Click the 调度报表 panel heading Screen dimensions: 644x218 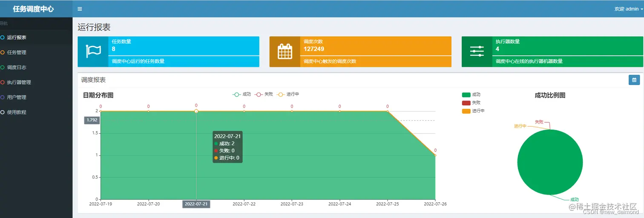pos(94,79)
